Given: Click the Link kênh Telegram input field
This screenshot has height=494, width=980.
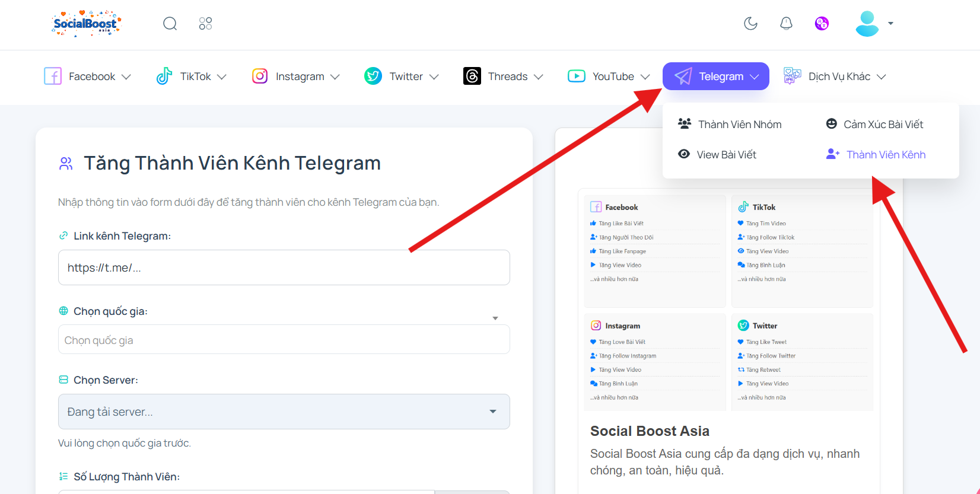Looking at the screenshot, I should [x=284, y=267].
